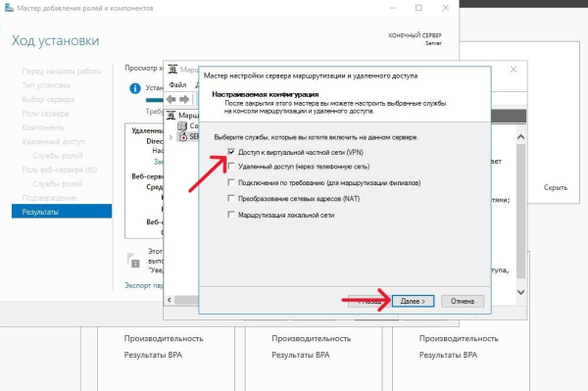Click Результаты BPA in the left tile
The image size is (588, 391).
point(153,355)
